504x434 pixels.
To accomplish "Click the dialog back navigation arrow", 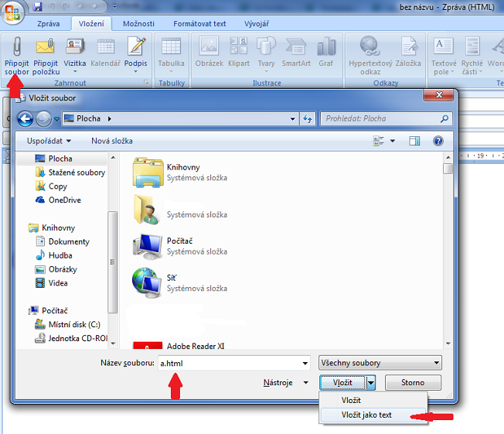I will pyautogui.click(x=26, y=118).
